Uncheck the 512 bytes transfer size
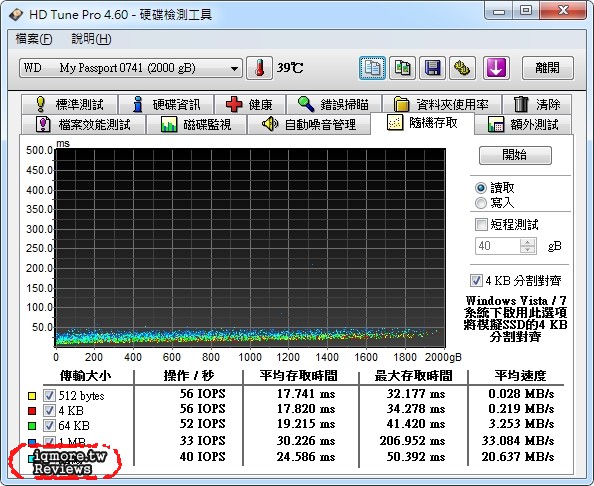594x486 pixels. (x=49, y=395)
